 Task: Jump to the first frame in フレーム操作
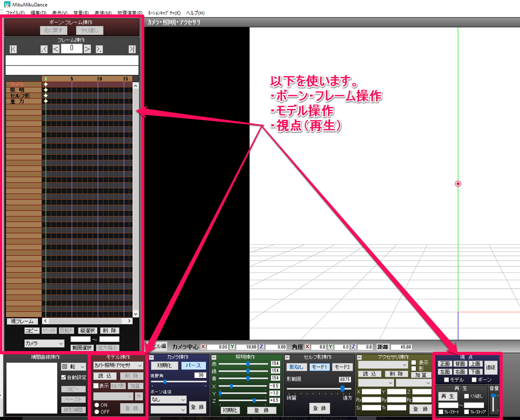click(x=13, y=49)
